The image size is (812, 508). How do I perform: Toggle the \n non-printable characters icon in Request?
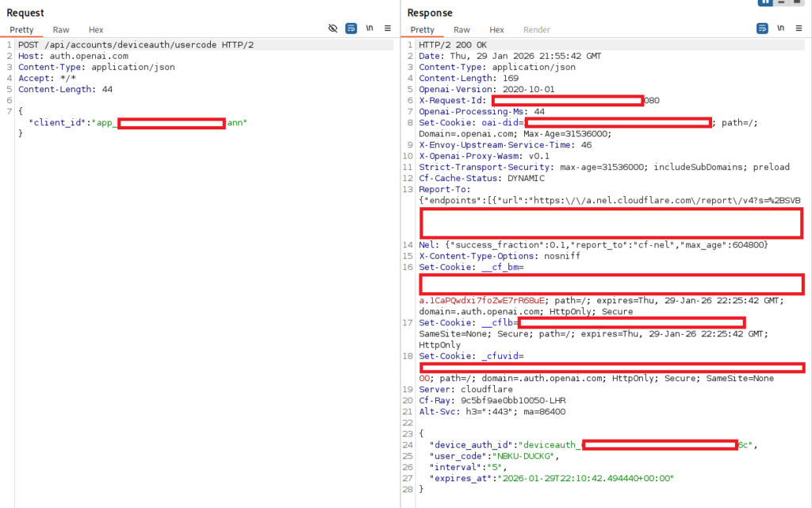pos(370,28)
